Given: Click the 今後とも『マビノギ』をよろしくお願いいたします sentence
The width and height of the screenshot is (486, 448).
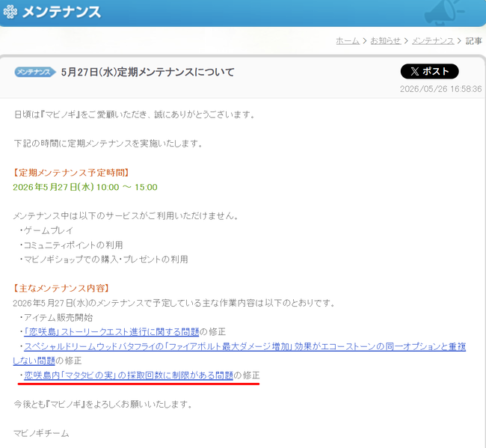Looking at the screenshot, I should pos(103,405).
